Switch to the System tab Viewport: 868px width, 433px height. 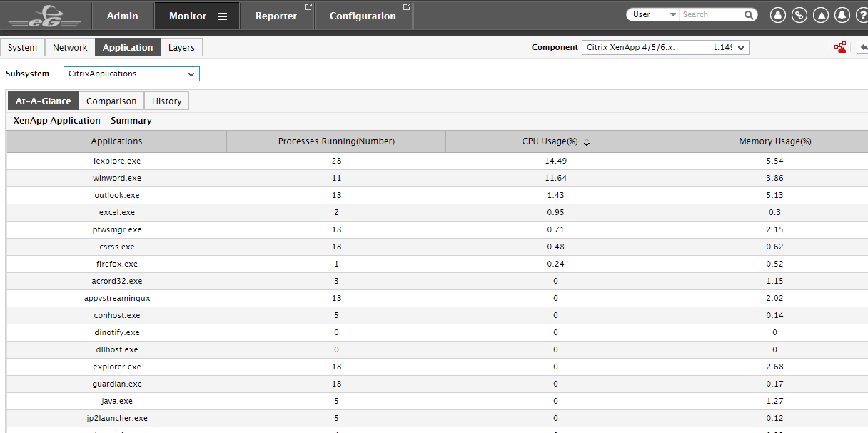22,47
